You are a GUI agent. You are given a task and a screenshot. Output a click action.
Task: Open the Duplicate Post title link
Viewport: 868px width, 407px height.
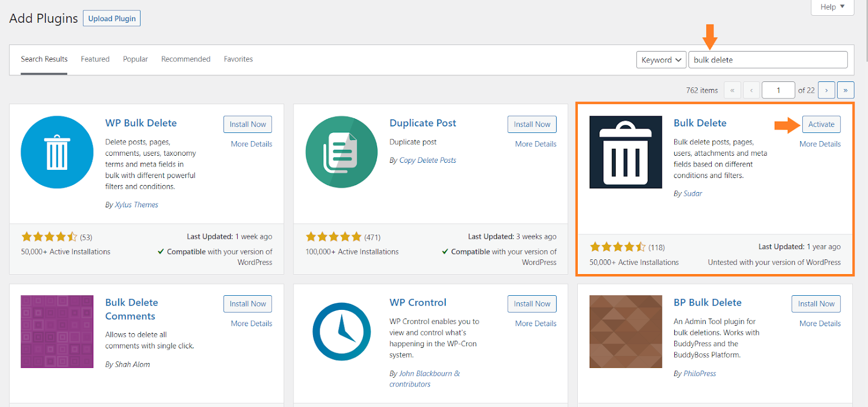[423, 123]
